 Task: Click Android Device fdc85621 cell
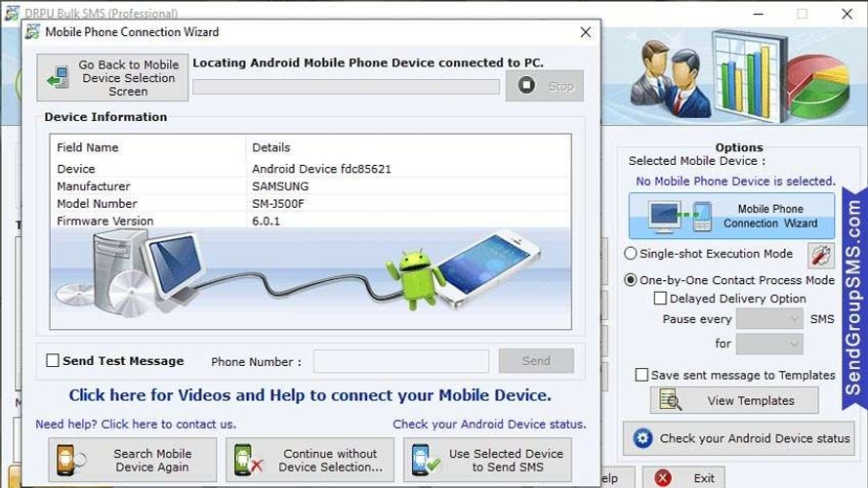tap(321, 169)
